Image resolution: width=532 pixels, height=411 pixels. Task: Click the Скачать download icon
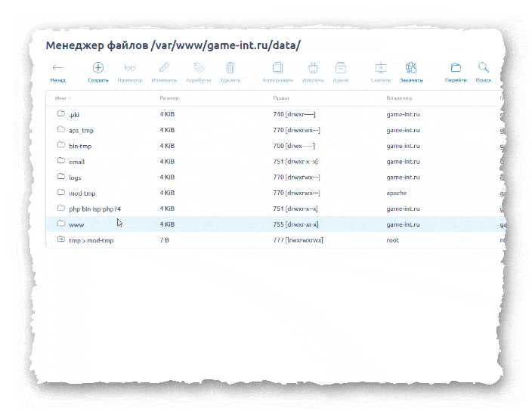click(x=381, y=68)
